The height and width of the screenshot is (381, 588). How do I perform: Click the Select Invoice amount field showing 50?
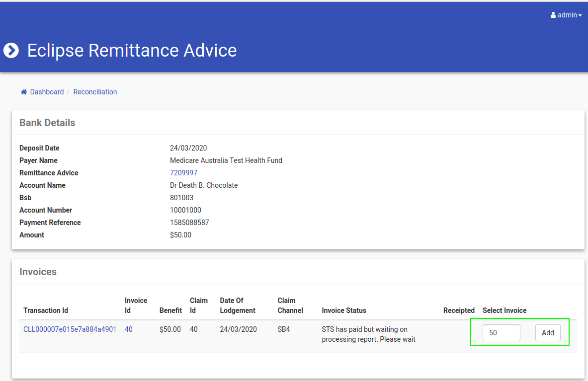502,333
